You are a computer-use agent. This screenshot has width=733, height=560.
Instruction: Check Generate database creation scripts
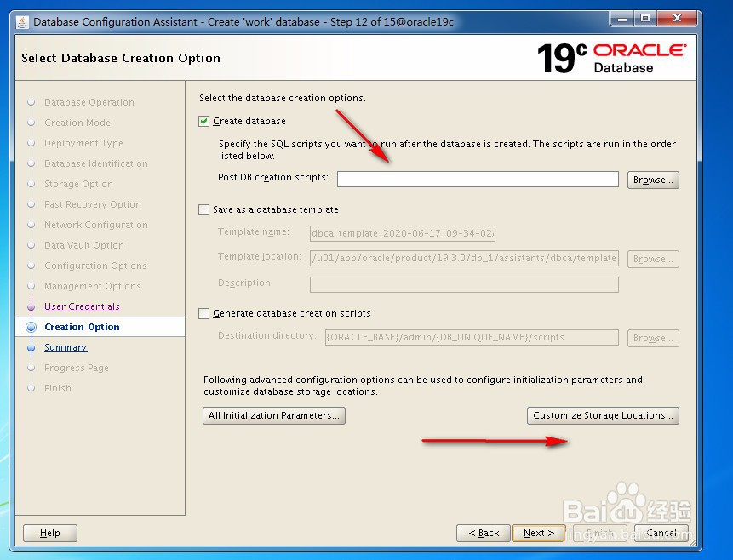pos(203,314)
